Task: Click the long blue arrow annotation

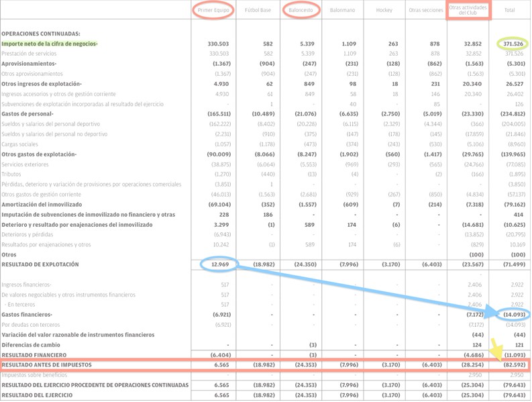Action: [x=362, y=289]
